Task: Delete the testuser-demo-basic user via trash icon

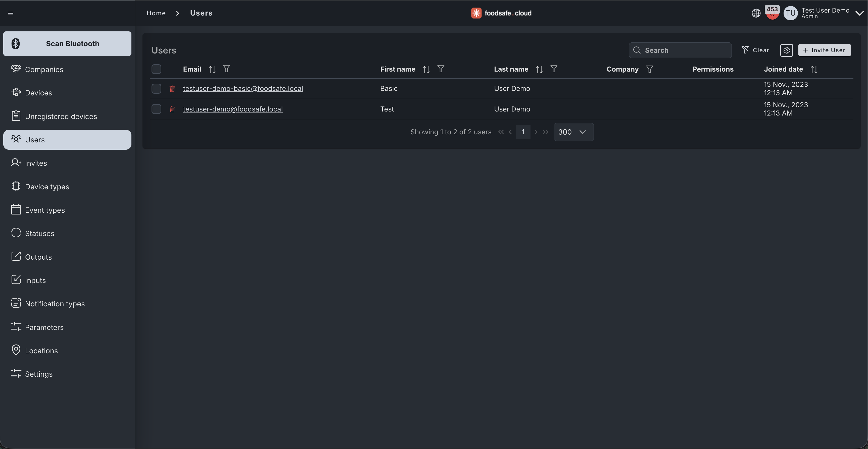Action: pos(172,88)
